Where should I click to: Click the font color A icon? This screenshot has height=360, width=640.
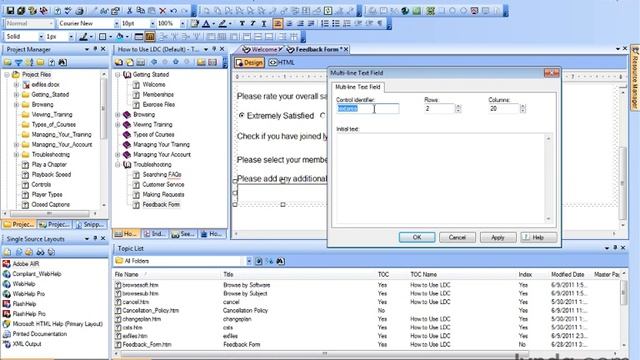click(207, 24)
